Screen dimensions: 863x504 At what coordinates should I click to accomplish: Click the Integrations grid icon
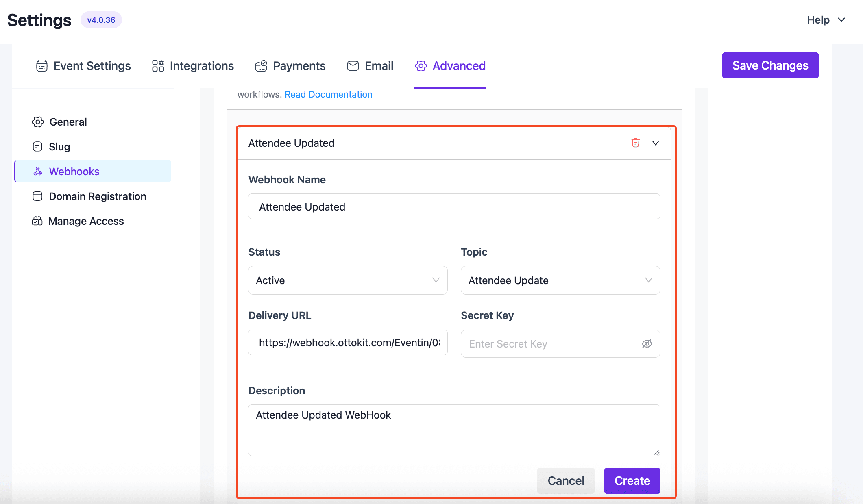point(158,66)
